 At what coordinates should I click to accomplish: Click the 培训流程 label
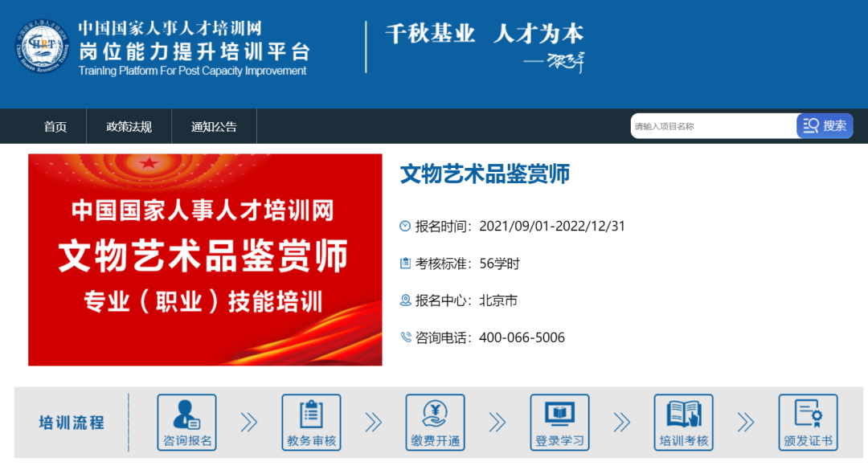[72, 423]
